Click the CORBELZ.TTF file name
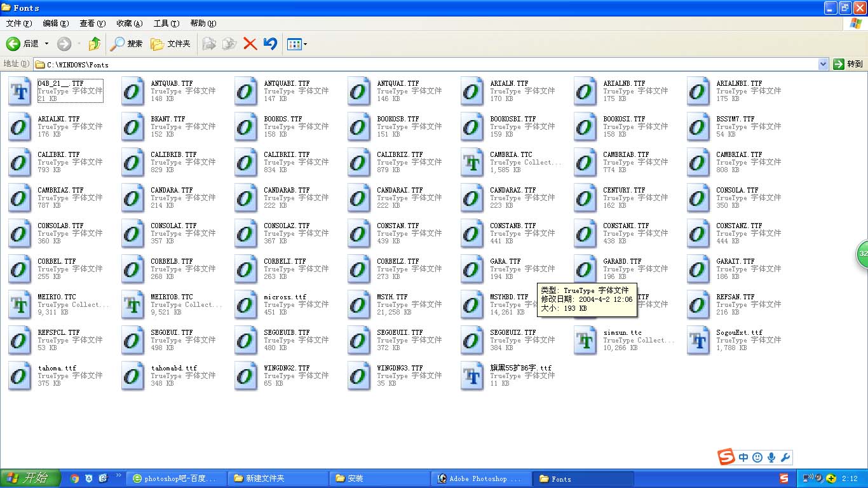Screen dimensions: 868x488 pos(398,261)
